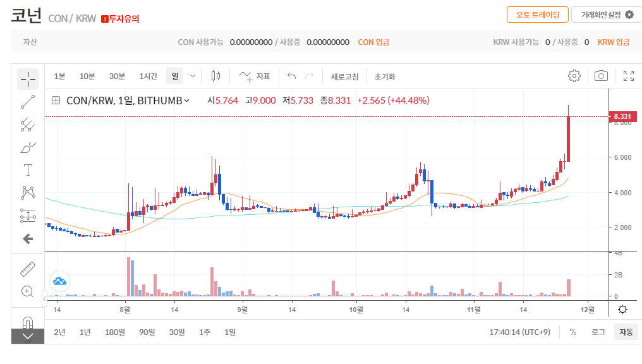This screenshot has width=642, height=364.
Task: Activate the zoom in magnifier tool
Action: 27,291
